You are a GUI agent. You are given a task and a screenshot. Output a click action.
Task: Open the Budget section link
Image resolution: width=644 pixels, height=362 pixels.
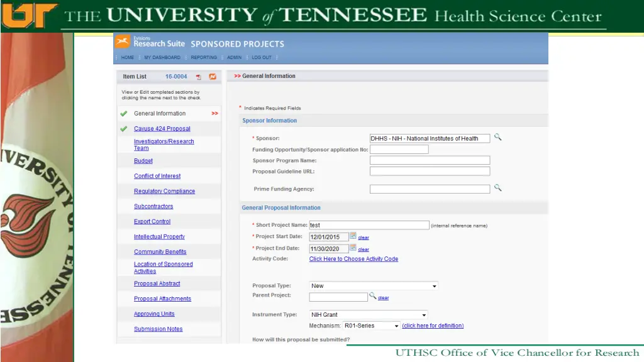143,161
